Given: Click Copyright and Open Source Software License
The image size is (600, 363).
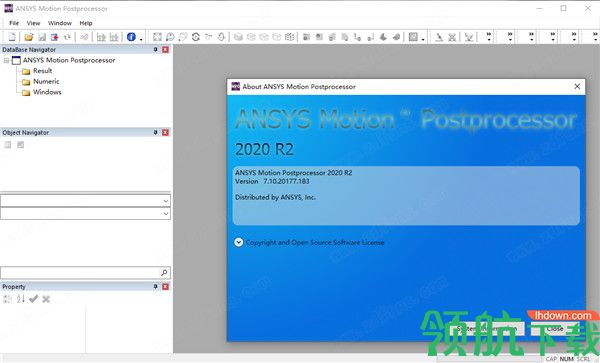Looking at the screenshot, I should point(315,243).
